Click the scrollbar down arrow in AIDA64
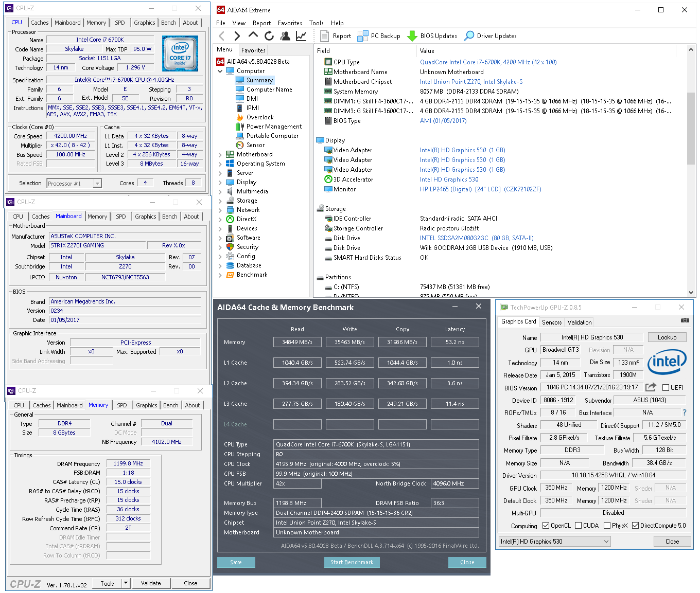700x593 pixels. tap(691, 292)
